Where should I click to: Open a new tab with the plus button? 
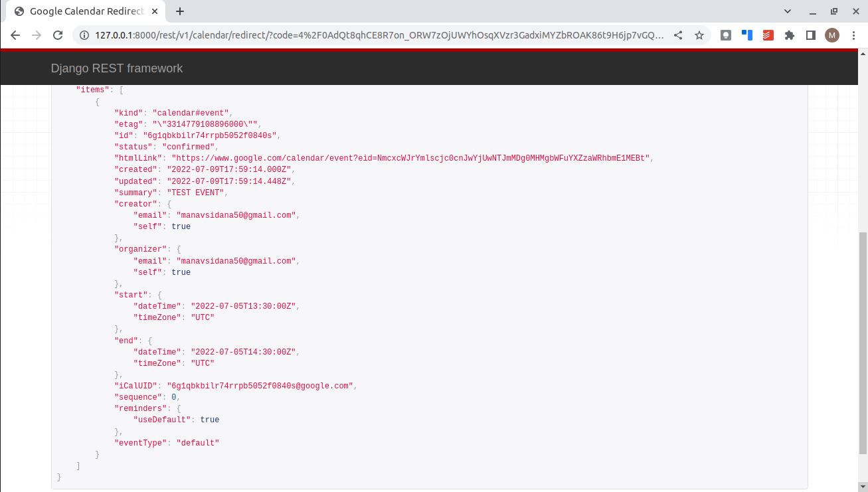(x=179, y=11)
